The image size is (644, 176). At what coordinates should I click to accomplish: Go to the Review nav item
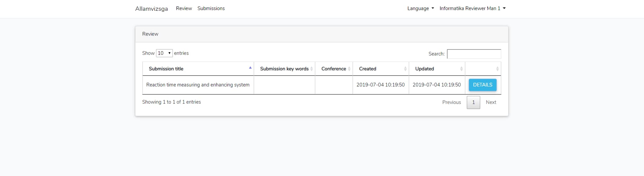tap(184, 8)
